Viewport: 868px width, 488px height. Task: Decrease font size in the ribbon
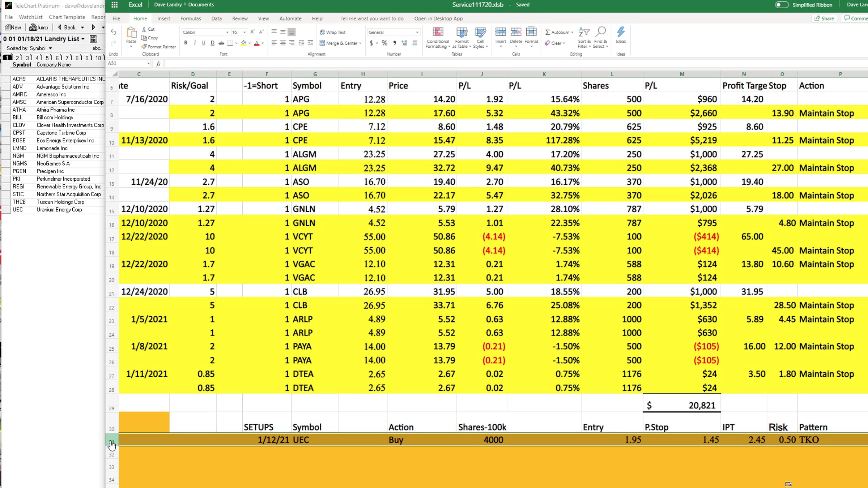coord(261,32)
